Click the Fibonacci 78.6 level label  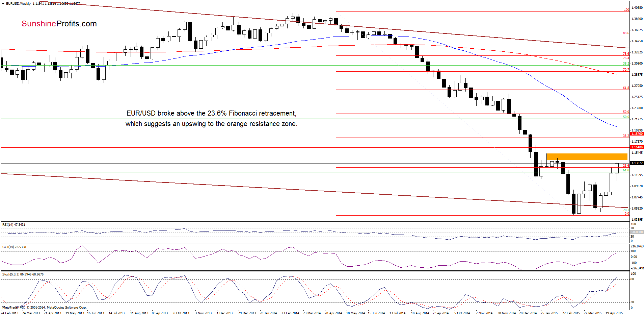pyautogui.click(x=626, y=54)
